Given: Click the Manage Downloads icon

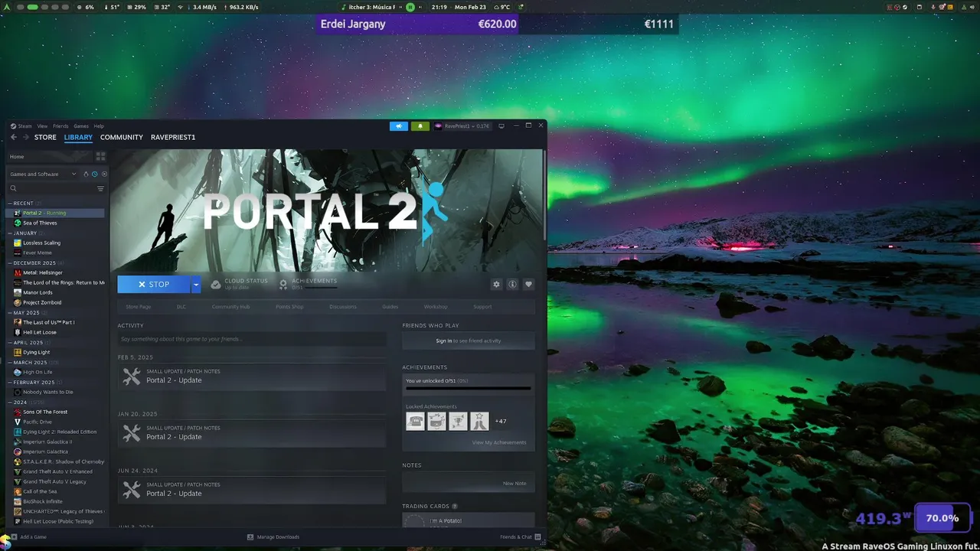Looking at the screenshot, I should point(250,536).
